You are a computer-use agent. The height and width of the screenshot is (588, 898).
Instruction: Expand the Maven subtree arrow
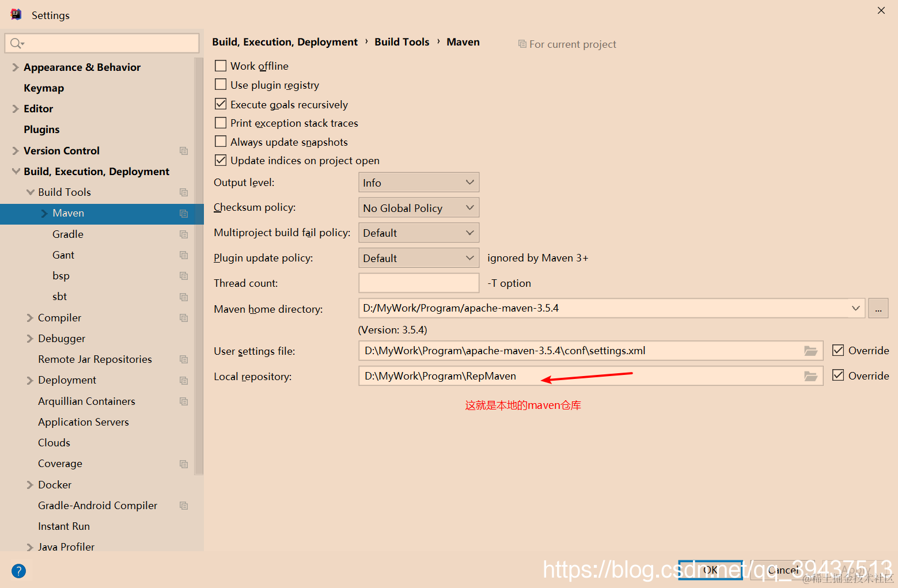[x=44, y=214]
